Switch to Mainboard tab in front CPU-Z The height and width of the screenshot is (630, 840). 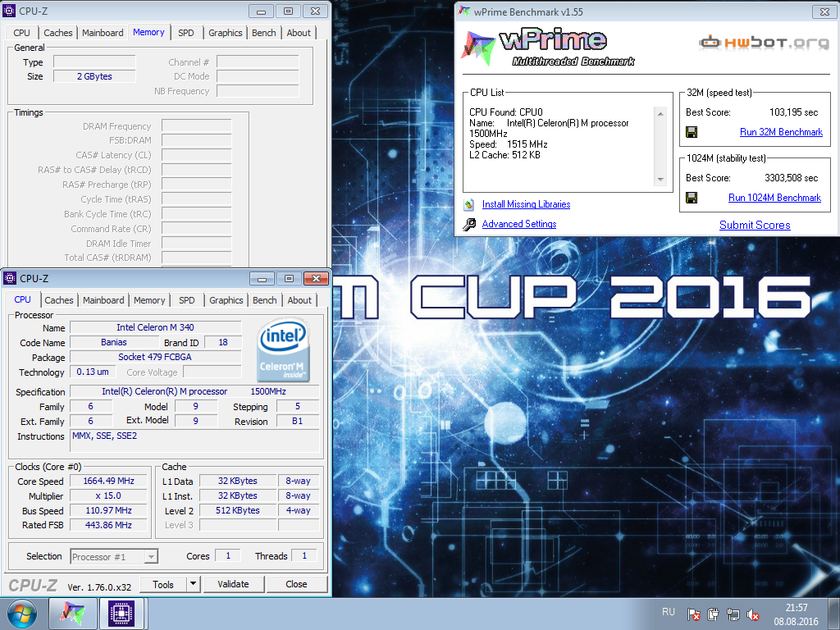point(103,300)
